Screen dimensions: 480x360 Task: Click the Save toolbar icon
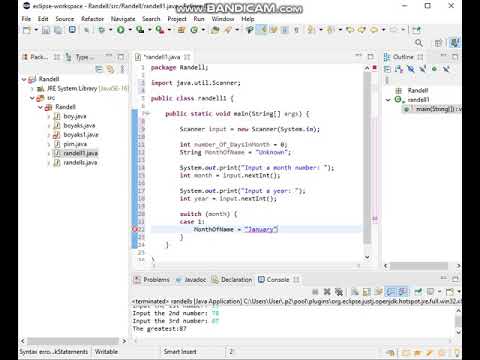pos(46,30)
